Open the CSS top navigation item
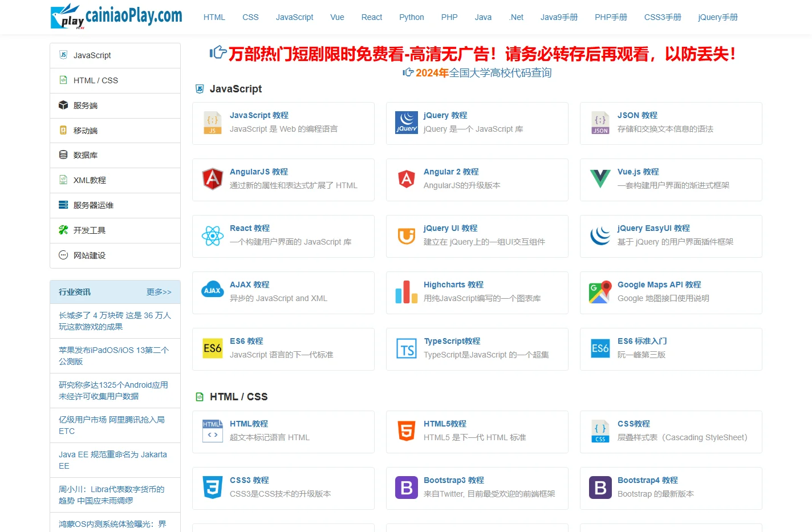This screenshot has height=532, width=812. tap(250, 17)
